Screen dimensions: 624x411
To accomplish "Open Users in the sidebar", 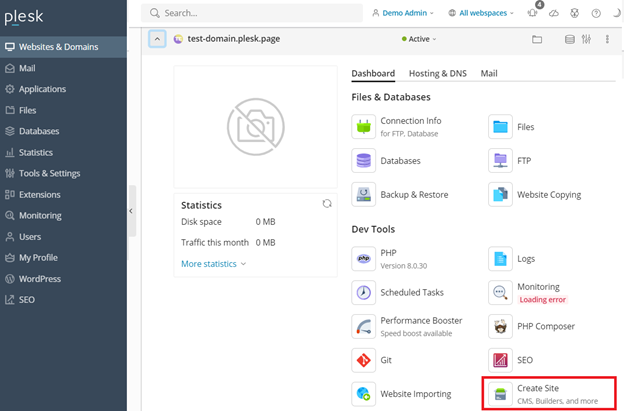I will [x=63, y=237].
